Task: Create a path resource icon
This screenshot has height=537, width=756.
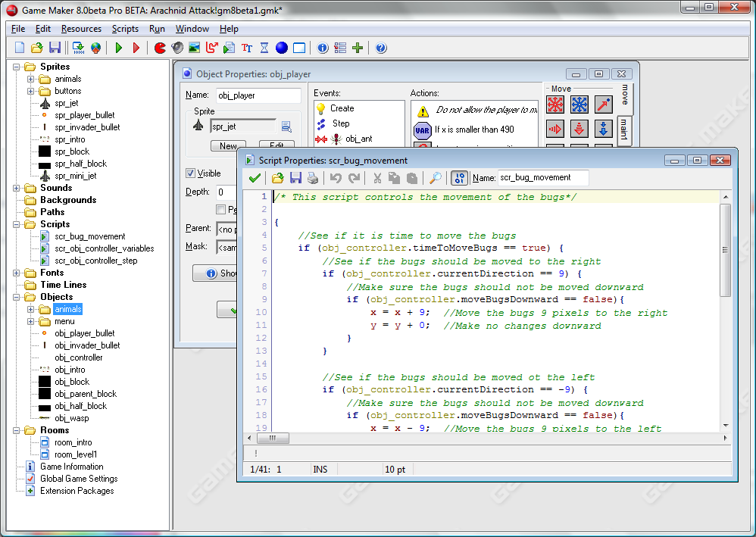Action: 211,48
